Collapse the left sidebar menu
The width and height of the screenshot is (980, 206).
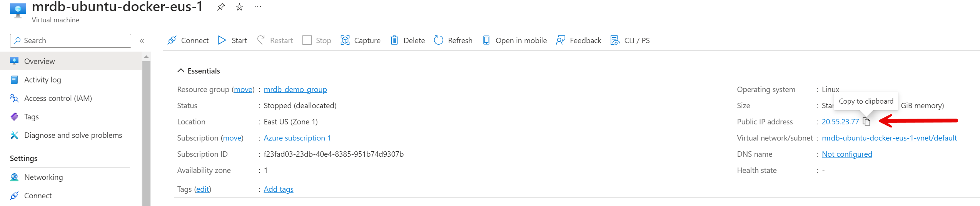click(x=142, y=40)
